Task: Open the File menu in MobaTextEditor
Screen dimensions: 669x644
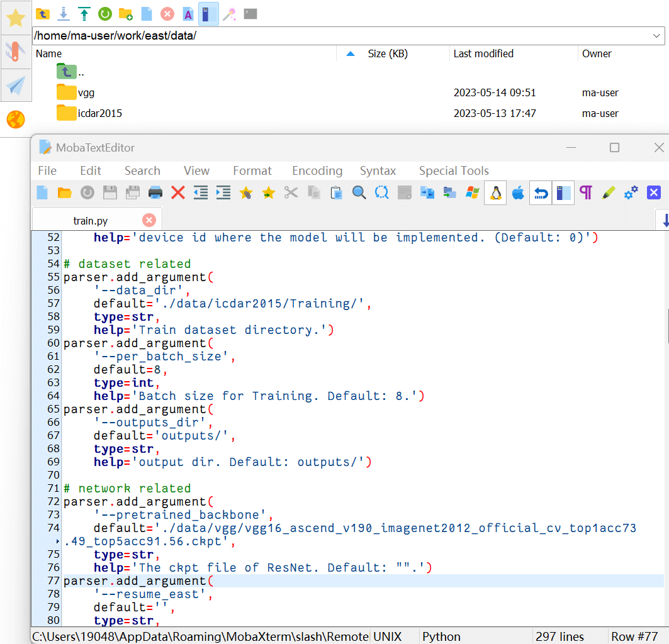Action: pyautogui.click(x=47, y=171)
